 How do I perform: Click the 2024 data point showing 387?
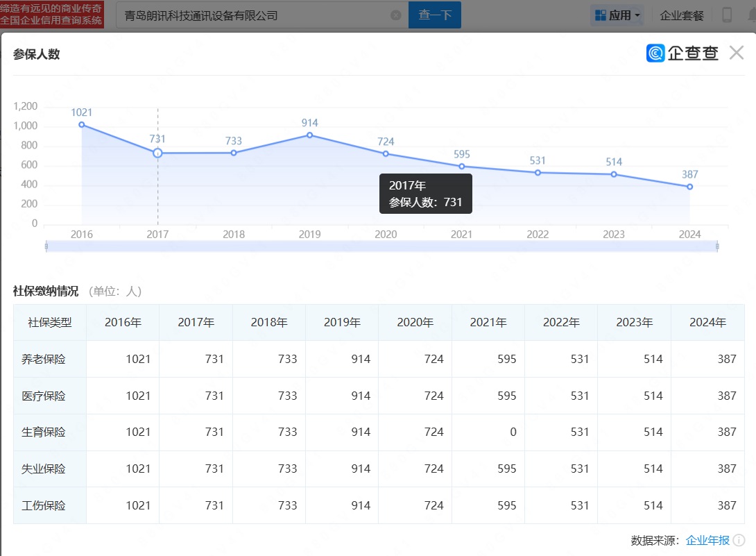click(x=689, y=187)
